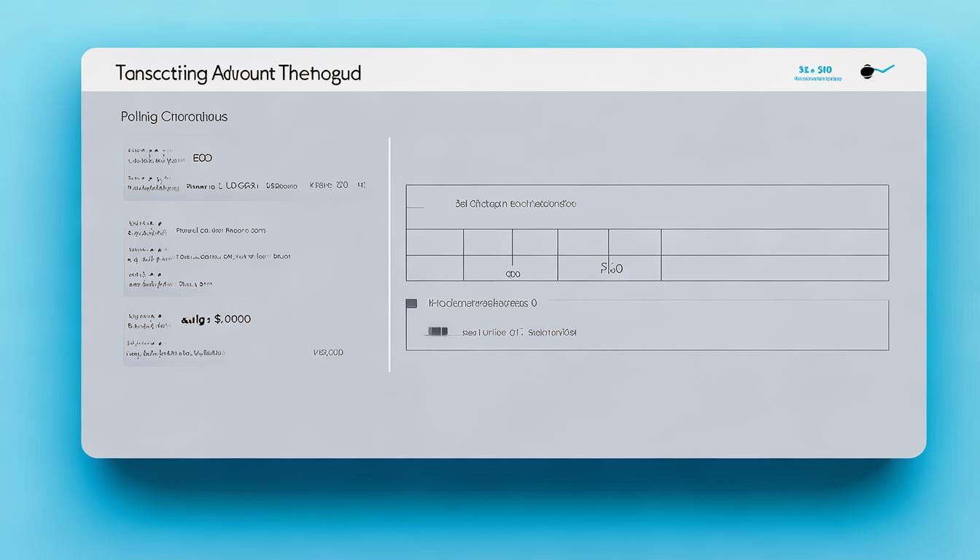980x560 pixels.
Task: Select the row ending in 'bruot'
Action: coord(233,257)
